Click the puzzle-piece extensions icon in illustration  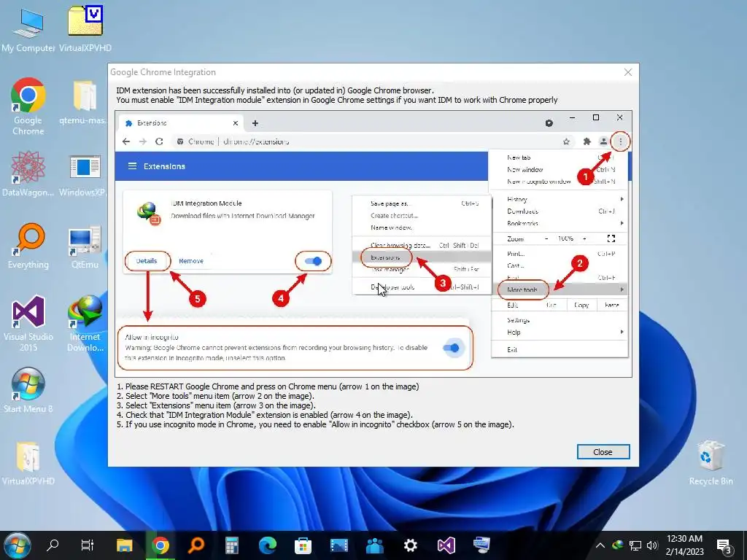587,141
